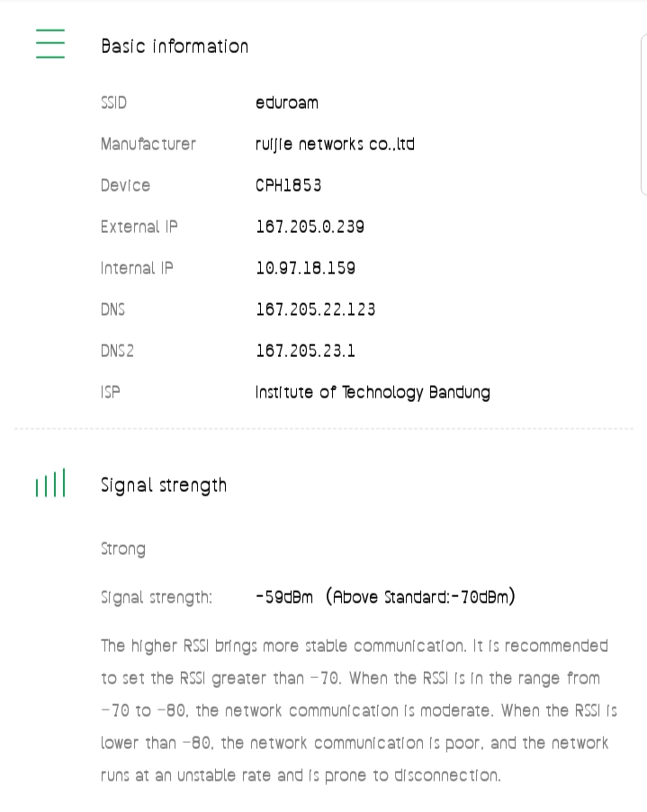Click the green list icon beside Basic information
Image resolution: width=647 pixels, height=812 pixels.
coord(50,43)
